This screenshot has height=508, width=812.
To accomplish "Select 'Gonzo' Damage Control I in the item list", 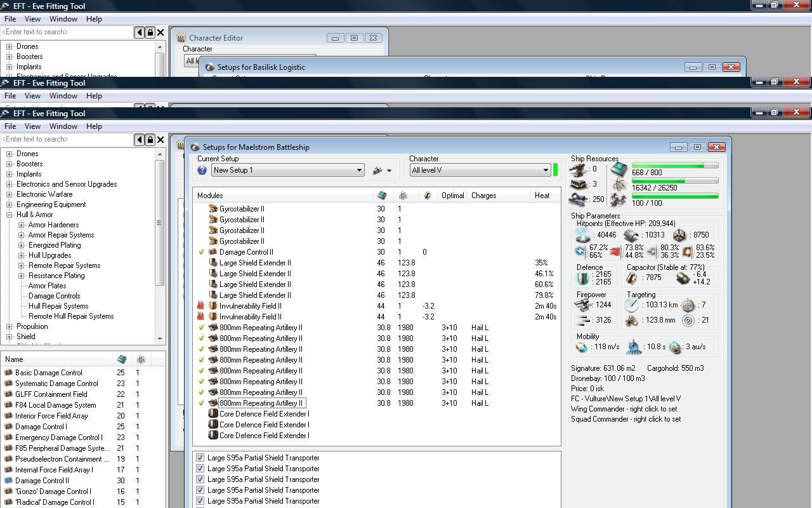I will 53,491.
